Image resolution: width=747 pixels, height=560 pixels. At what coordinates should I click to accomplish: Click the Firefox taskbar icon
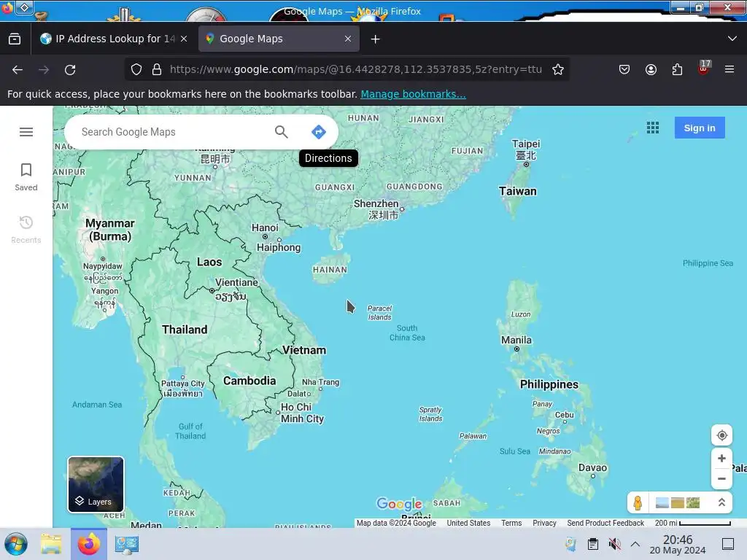[x=89, y=544]
